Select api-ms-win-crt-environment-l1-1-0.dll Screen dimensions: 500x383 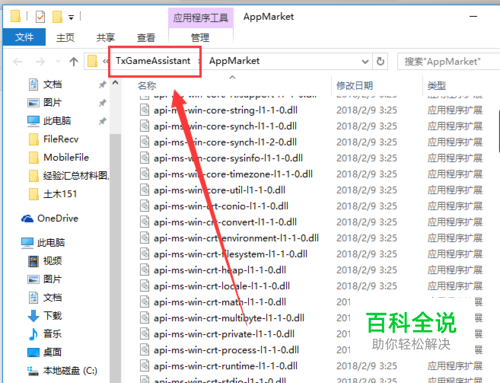pyautogui.click(x=236, y=238)
